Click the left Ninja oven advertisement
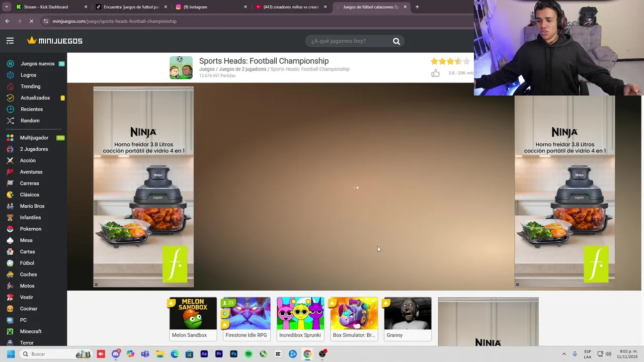Screen dimensions: 644x362 tap(143, 187)
